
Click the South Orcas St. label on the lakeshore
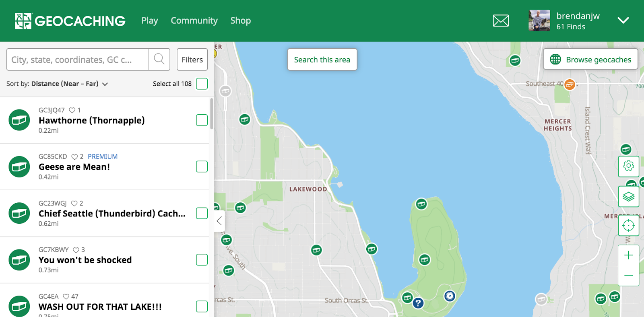tap(346, 300)
